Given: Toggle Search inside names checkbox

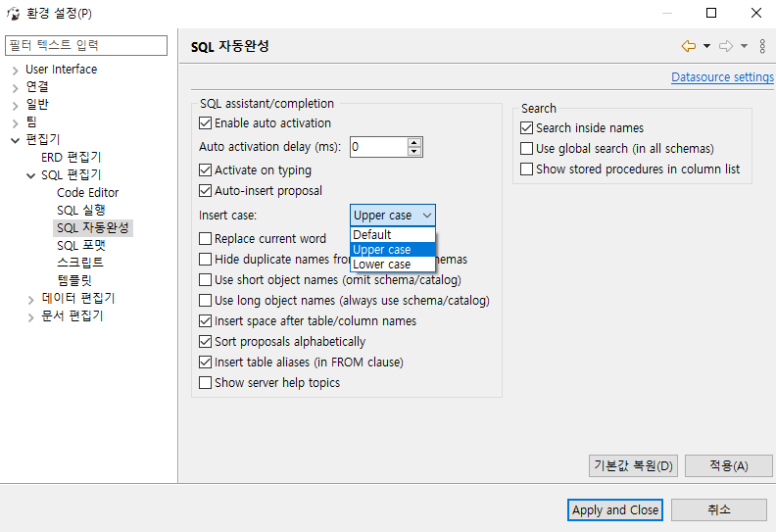Looking at the screenshot, I should (x=527, y=128).
